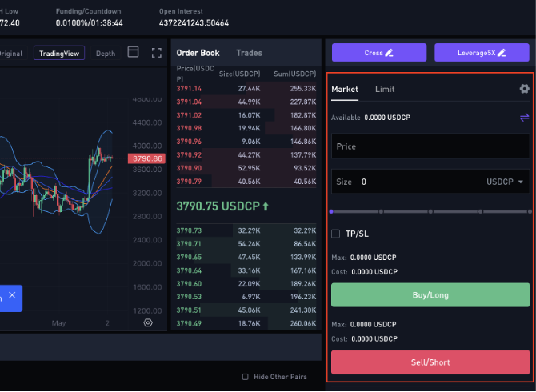Open chart settings gear at bottom
Viewport: 536px width, 392px height.
coord(148,322)
